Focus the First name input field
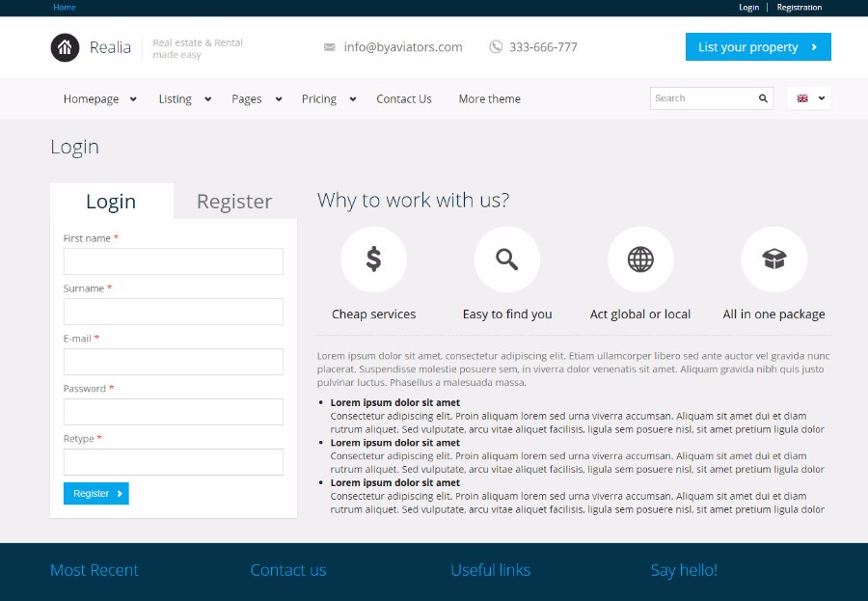Image resolution: width=868 pixels, height=601 pixels. tap(174, 261)
